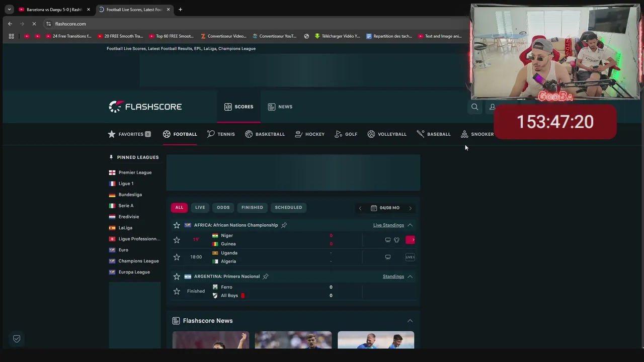Click the user account icon in header
Screen dimensions: 644x362
(x=493, y=107)
